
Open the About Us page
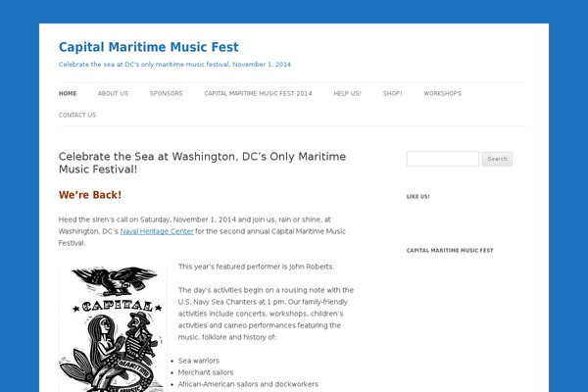point(113,93)
